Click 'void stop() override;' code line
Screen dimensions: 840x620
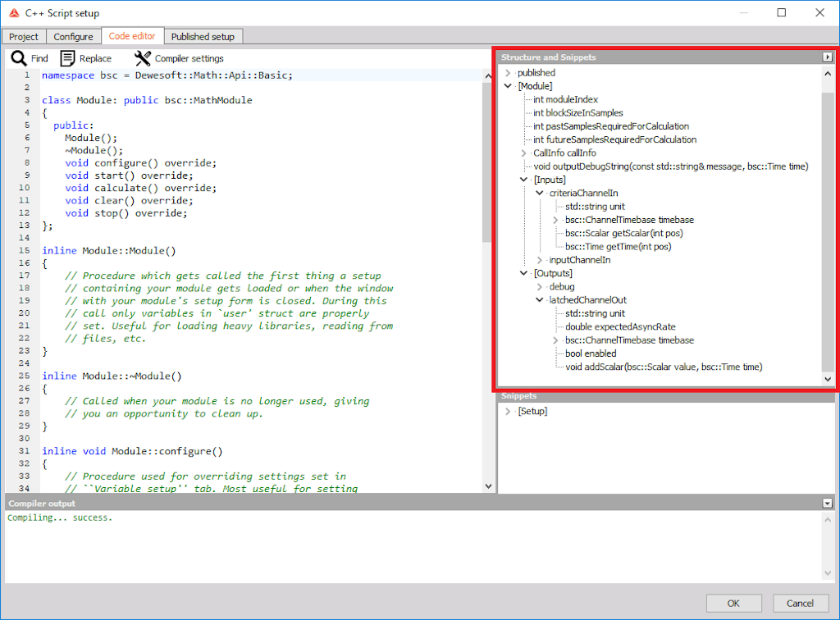coord(126,213)
